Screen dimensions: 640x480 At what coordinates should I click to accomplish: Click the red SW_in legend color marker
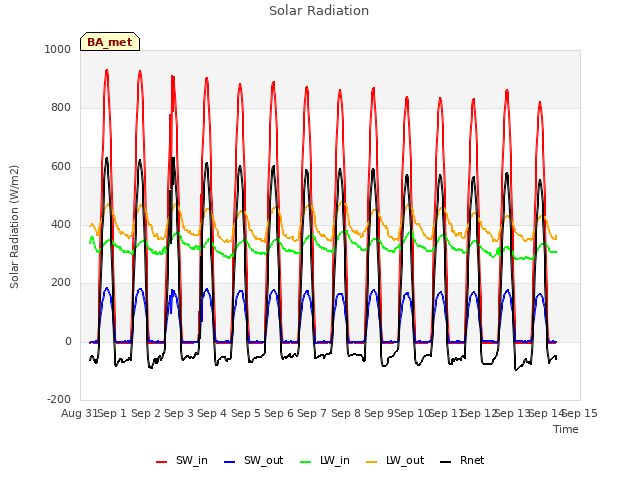point(162,462)
